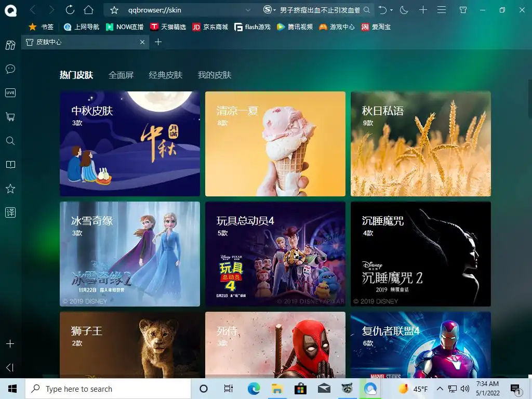Open the Windows Start menu
Viewport: 532px width, 399px height.
[12, 389]
